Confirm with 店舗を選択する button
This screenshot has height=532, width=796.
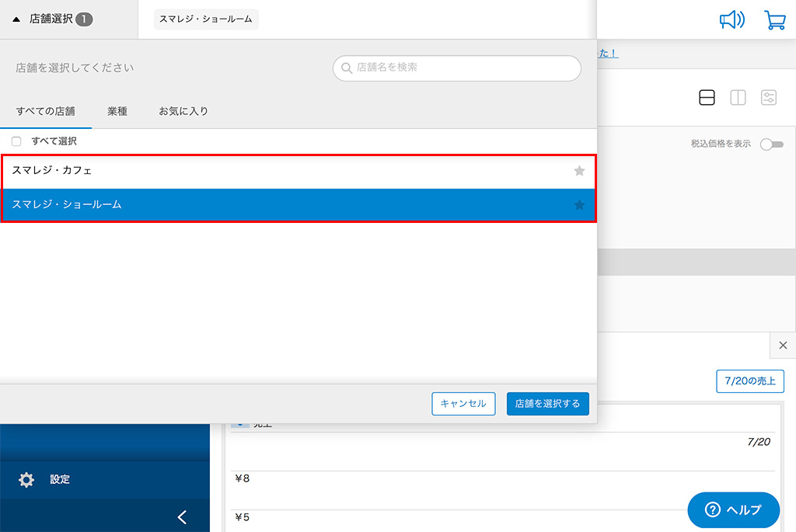click(x=548, y=404)
